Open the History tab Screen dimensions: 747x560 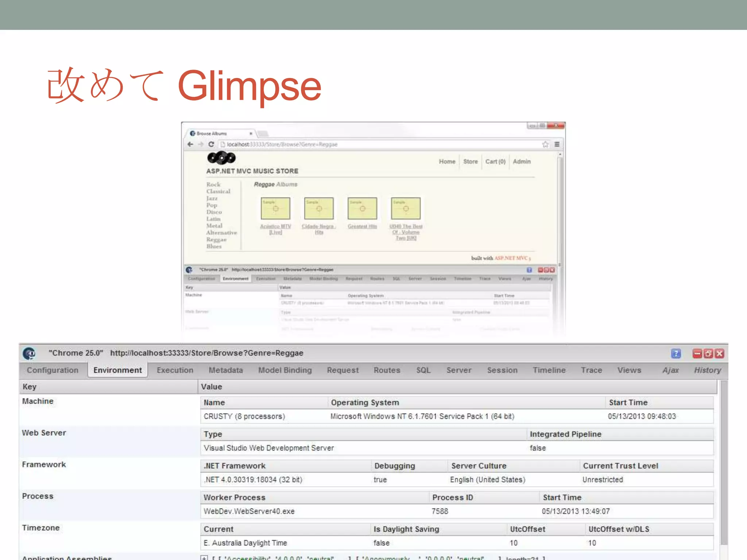point(707,370)
